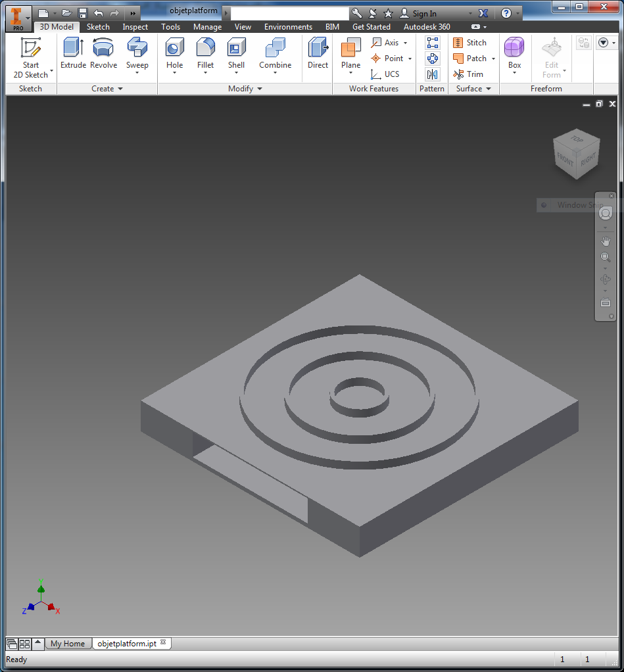Open the Environments ribbon tab
The image size is (624, 672).
point(288,27)
